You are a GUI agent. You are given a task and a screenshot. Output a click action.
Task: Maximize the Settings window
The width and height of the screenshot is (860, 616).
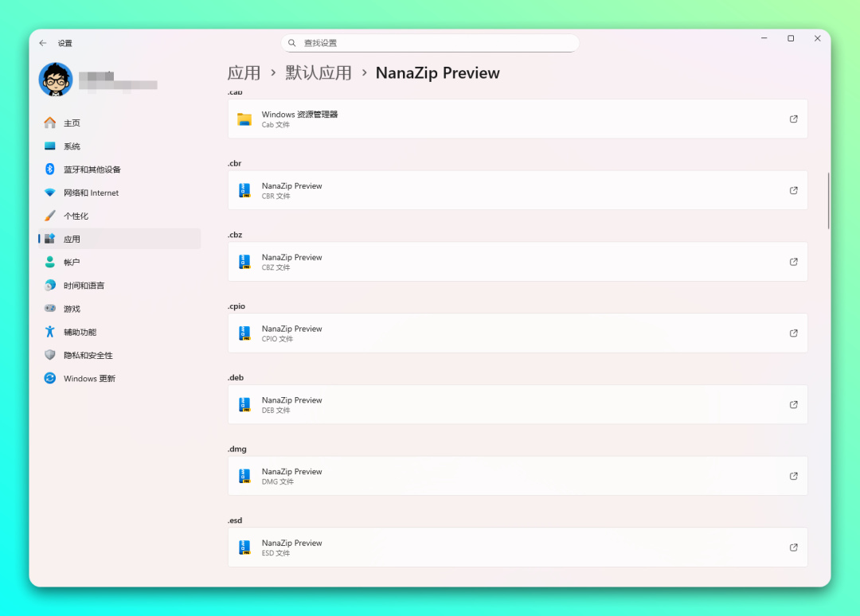[x=791, y=38]
